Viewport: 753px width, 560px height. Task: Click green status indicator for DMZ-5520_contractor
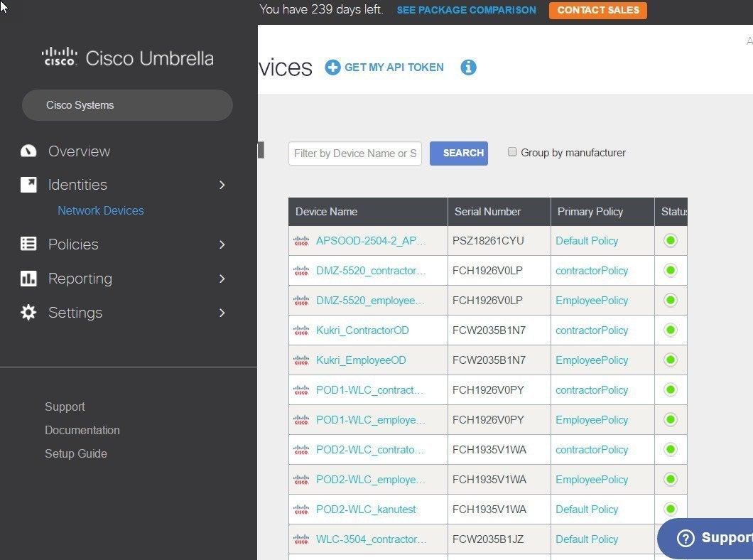tap(671, 270)
